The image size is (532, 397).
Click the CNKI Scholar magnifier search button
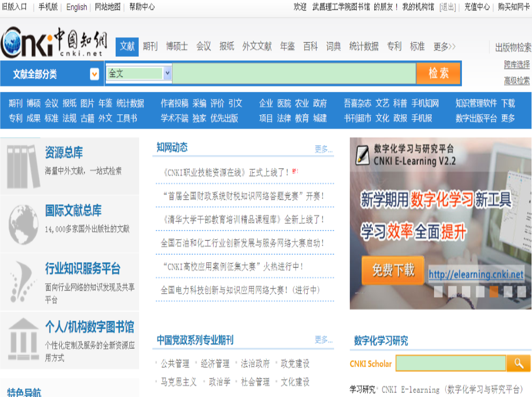pyautogui.click(x=519, y=363)
